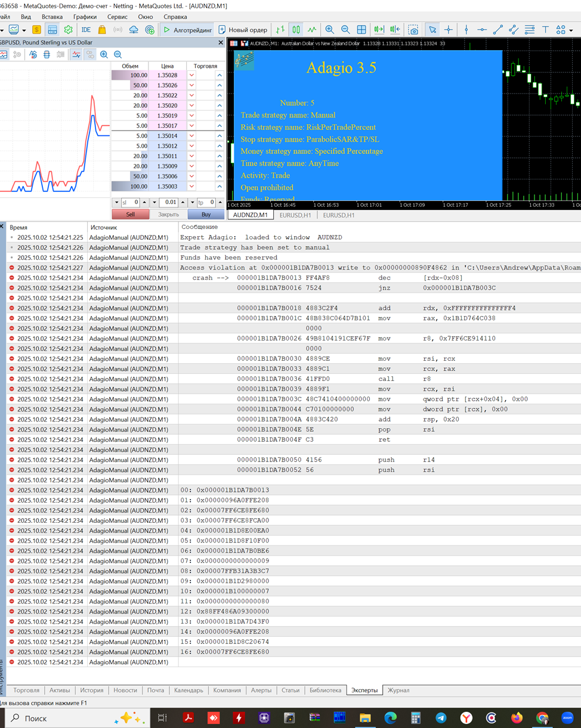This screenshot has height=728, width=581.
Task: Click the sl stop loss input field
Action: 131,203
